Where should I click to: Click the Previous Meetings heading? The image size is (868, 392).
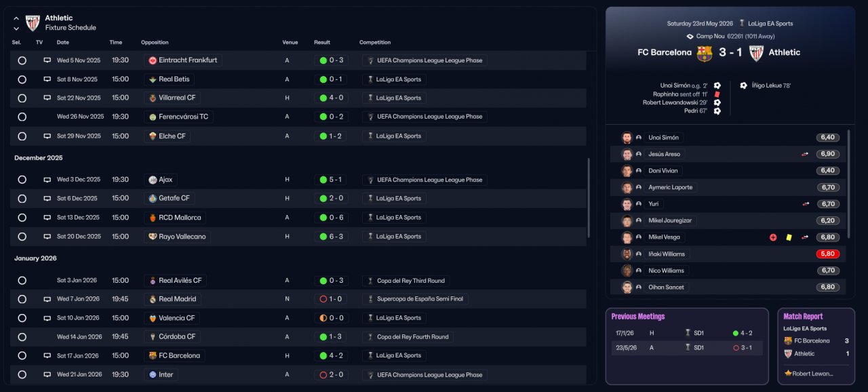638,317
